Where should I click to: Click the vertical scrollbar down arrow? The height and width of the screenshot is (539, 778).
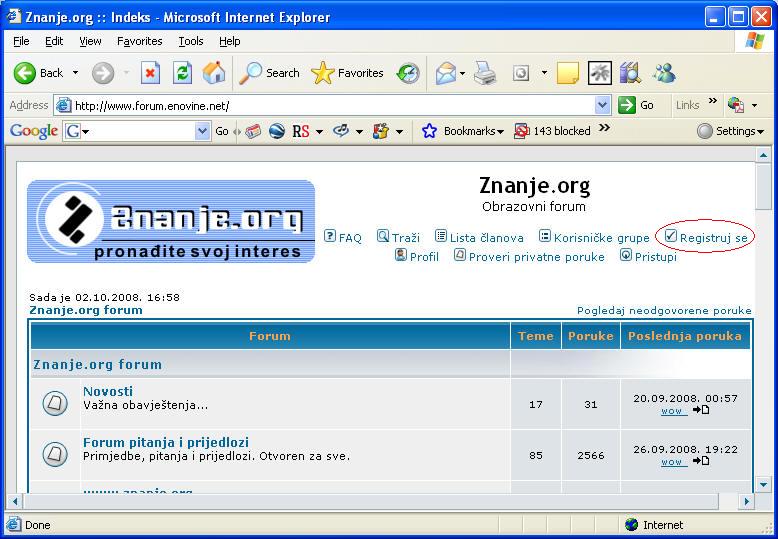tap(763, 483)
